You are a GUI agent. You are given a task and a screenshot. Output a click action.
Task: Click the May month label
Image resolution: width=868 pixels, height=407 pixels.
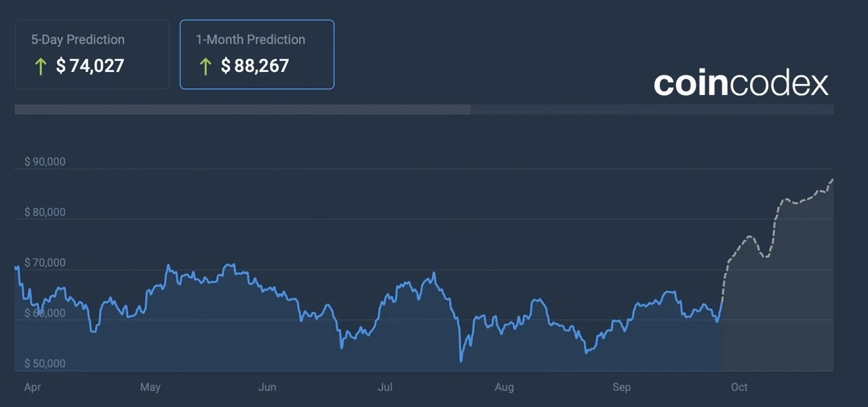click(x=150, y=387)
